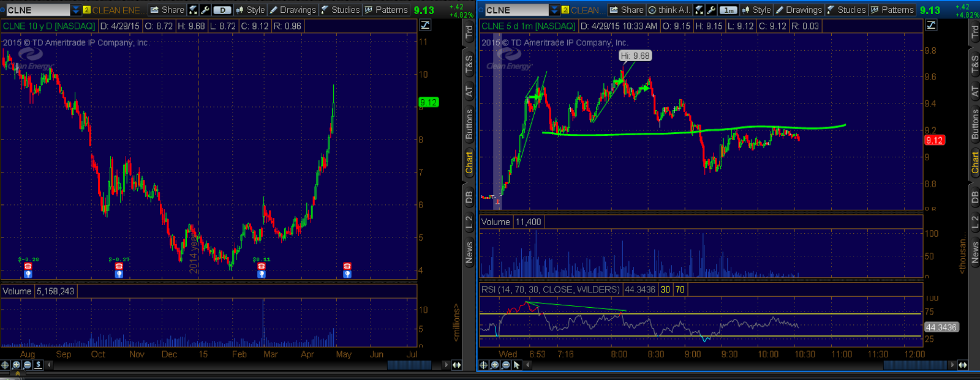Open L2 sidebar tab beside left chart
980x380 pixels.
click(469, 223)
